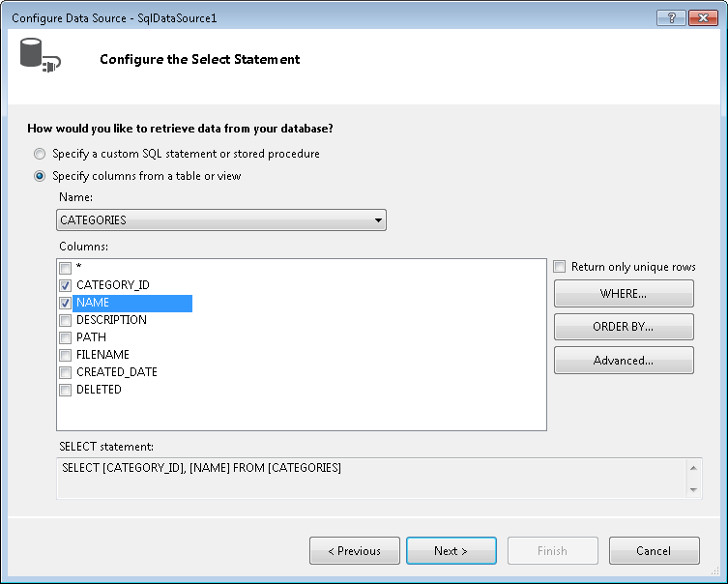The height and width of the screenshot is (584, 728).
Task: Check the PATH column checkbox
Action: (x=65, y=337)
